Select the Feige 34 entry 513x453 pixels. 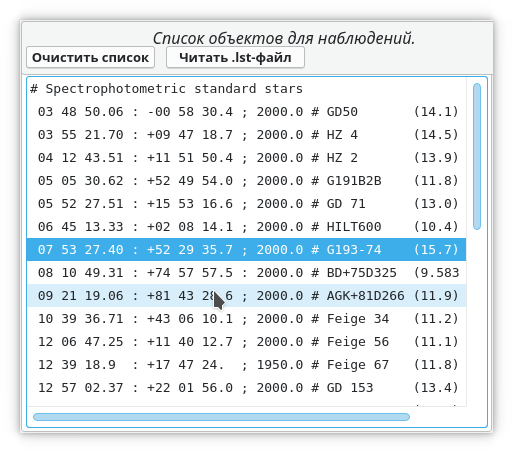(x=247, y=319)
